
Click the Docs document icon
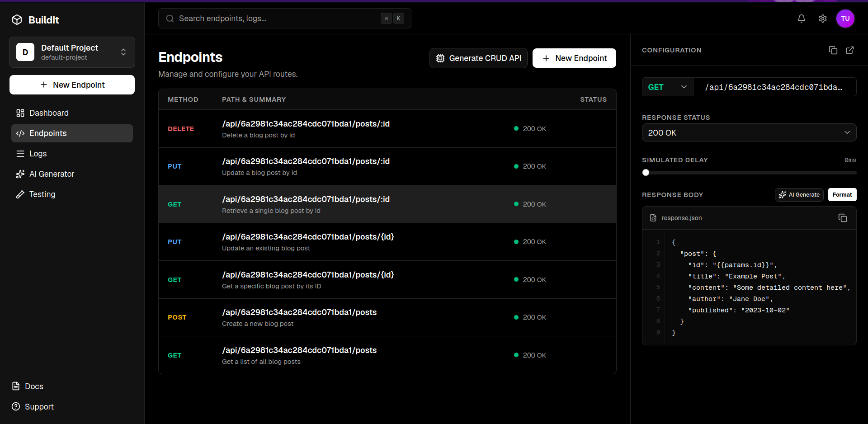(x=16, y=386)
